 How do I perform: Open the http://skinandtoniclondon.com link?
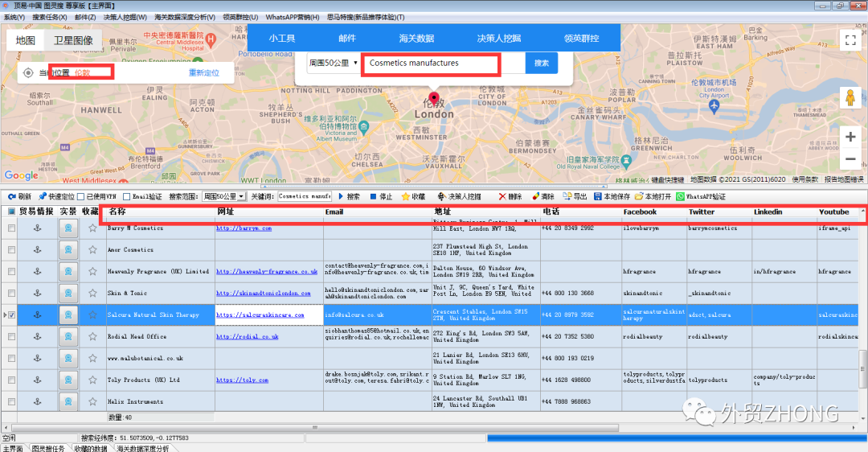[263, 293]
